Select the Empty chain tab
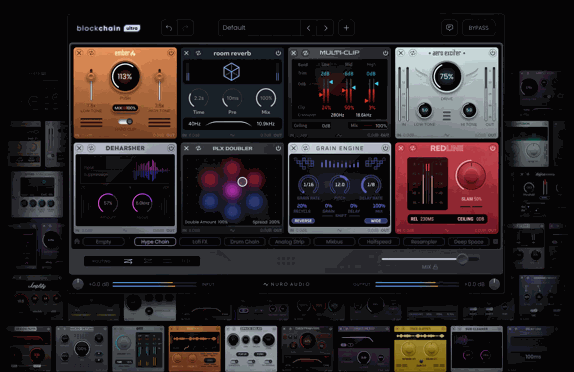Image resolution: width=574 pixels, height=372 pixels. coord(104,242)
